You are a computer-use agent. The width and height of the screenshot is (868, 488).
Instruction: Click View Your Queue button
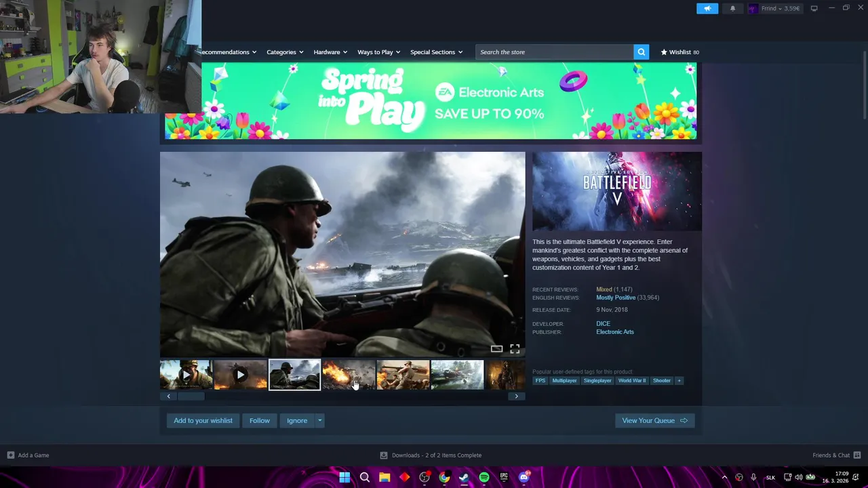654,421
